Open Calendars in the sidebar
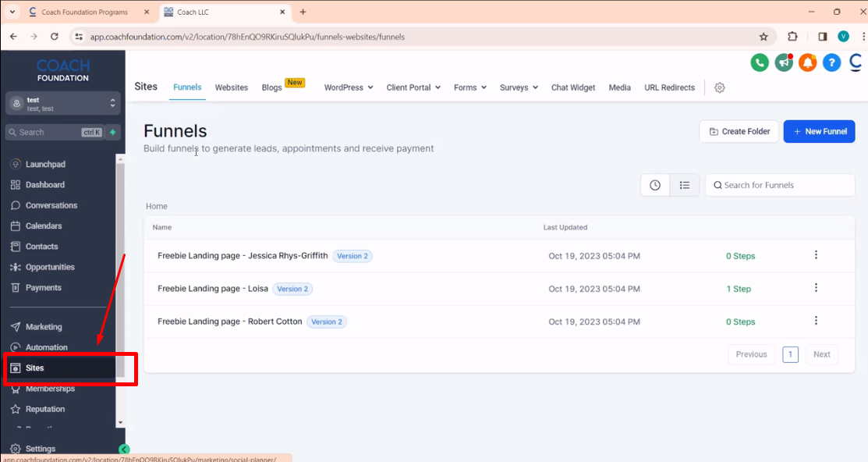868x462 pixels. pyautogui.click(x=36, y=226)
